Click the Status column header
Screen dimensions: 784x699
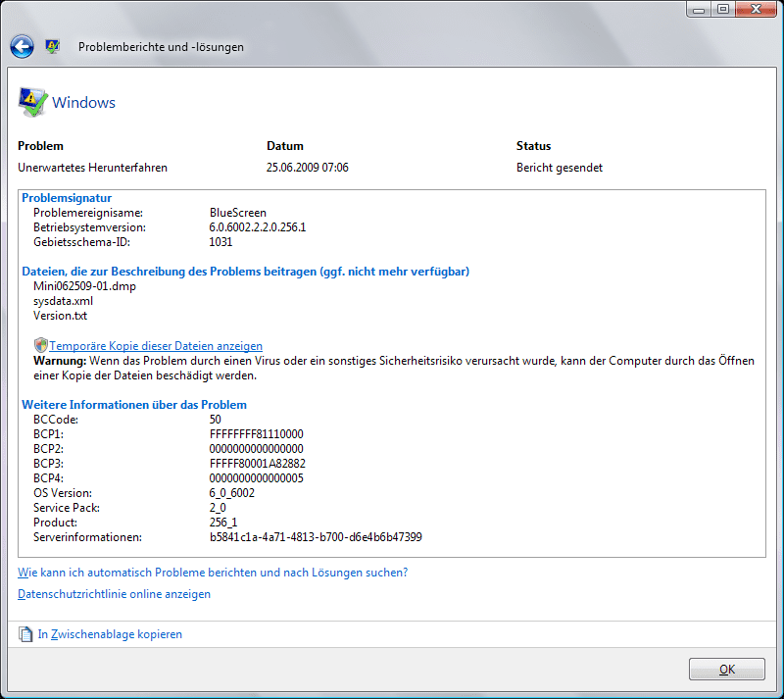coord(533,146)
